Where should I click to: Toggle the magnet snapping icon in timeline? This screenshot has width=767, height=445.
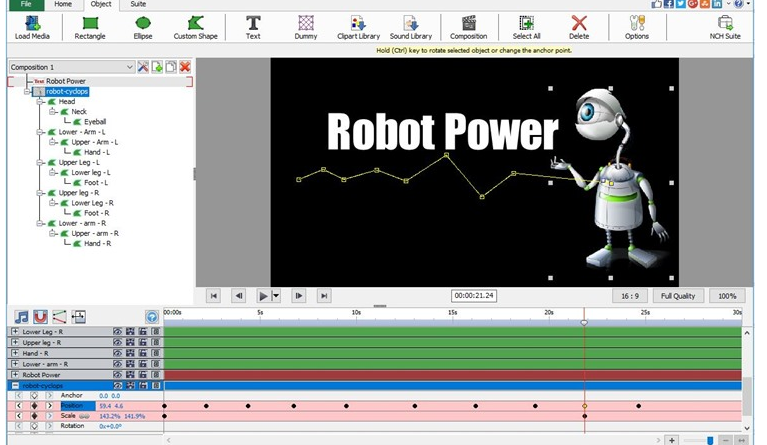point(40,317)
